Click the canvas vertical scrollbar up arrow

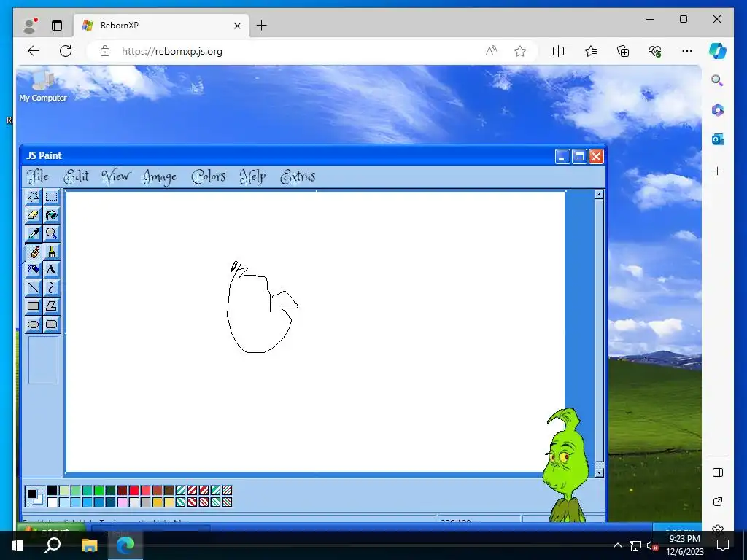pos(600,194)
